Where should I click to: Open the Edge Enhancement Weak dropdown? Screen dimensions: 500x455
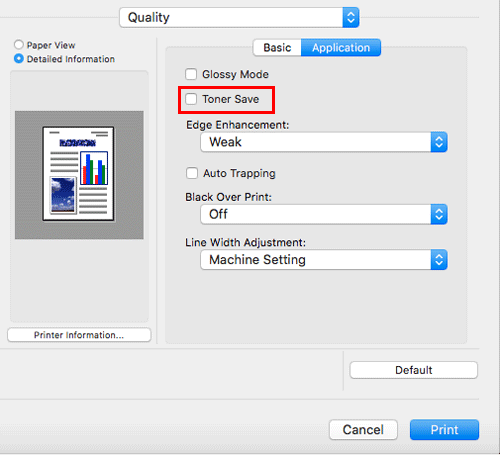[324, 142]
